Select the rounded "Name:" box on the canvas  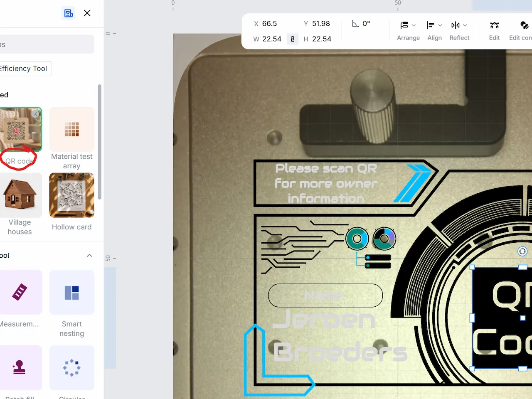pos(325,296)
